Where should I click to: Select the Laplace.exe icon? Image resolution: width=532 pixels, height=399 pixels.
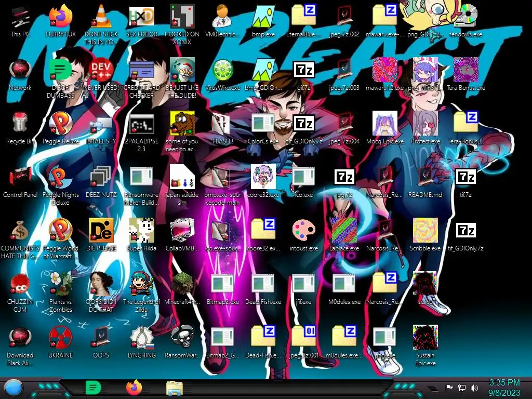(344, 235)
